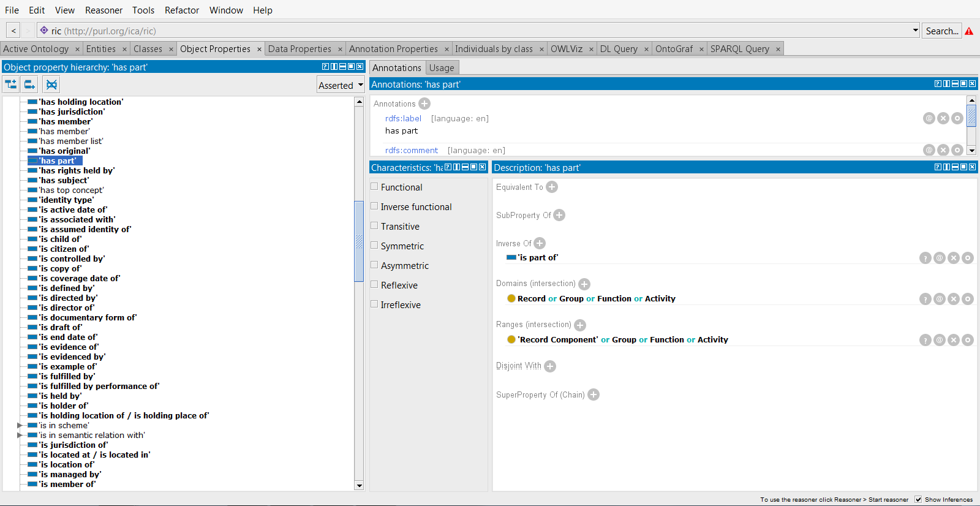
Task: Click the property hierarchy vertical scrollbar thumb
Action: click(x=359, y=241)
